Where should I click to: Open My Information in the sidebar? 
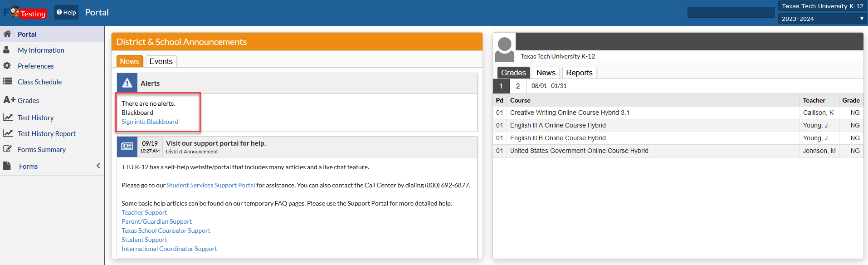pyautogui.click(x=41, y=50)
